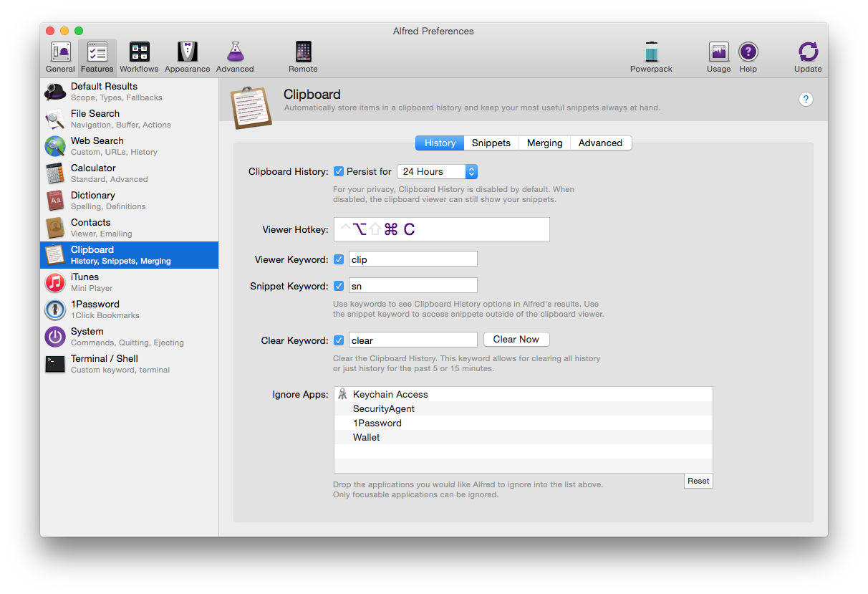Image resolution: width=868 pixels, height=594 pixels.
Task: Click the File Search sidebar label
Action: [95, 113]
